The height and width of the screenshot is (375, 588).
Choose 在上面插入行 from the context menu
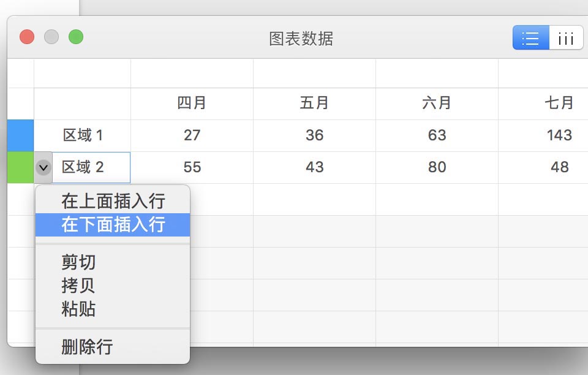(113, 201)
